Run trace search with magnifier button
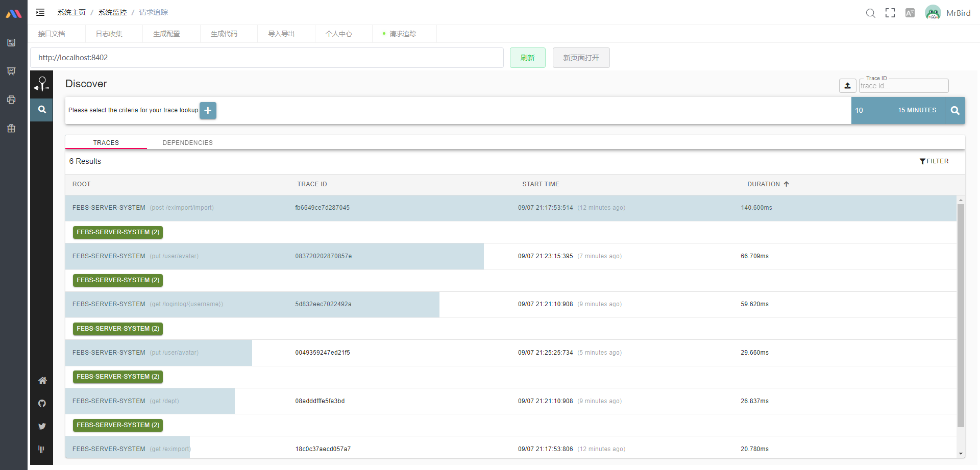980x470 pixels. click(x=955, y=110)
